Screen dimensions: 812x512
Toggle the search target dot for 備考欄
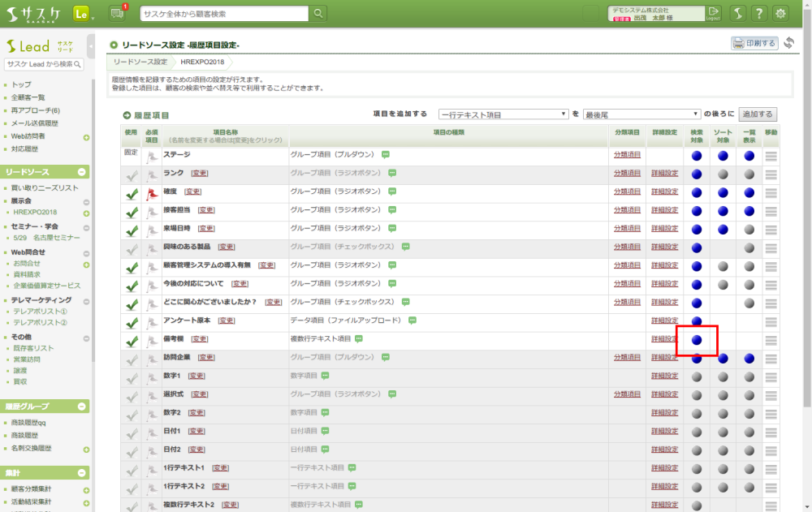(697, 339)
